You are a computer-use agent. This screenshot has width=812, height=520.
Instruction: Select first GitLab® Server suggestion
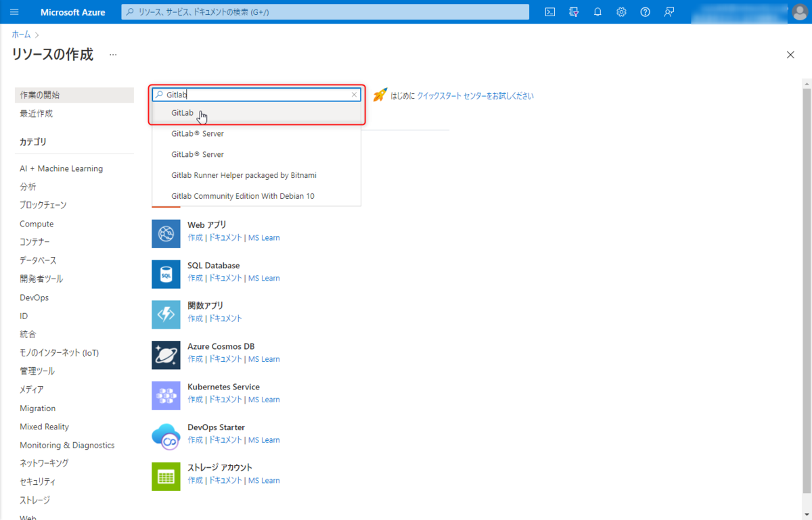256,133
